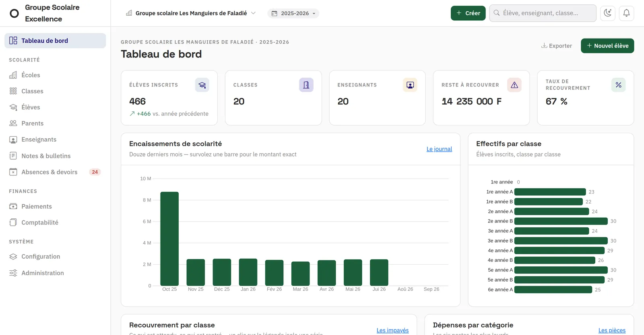Click the 14 235 000 F value
This screenshot has width=644, height=335.
tap(471, 101)
